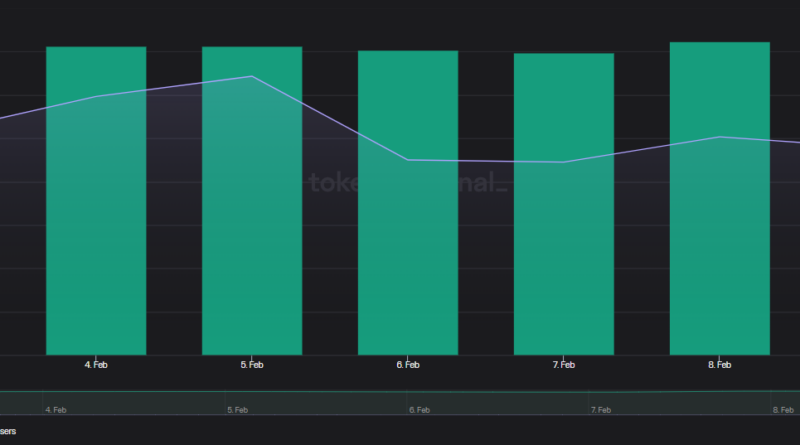Click the purple line point at 7 Feb
This screenshot has width=800, height=445.
564,162
